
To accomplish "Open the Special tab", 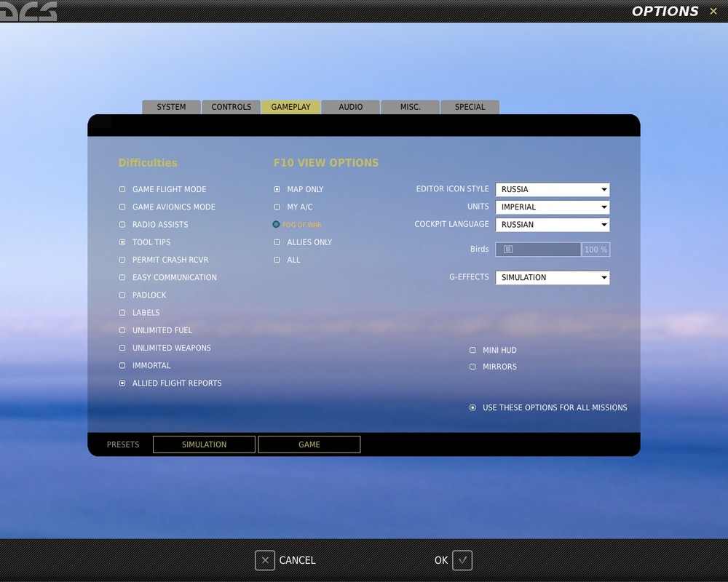I will tap(470, 107).
